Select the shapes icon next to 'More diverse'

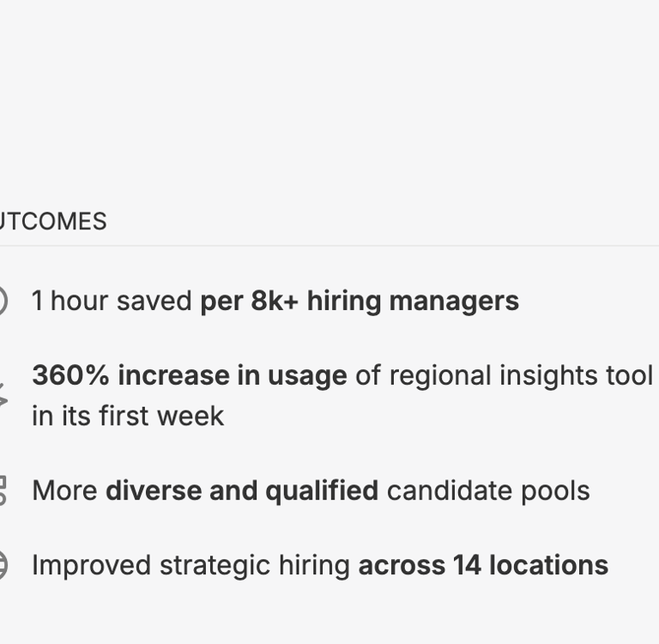click(x=3, y=491)
